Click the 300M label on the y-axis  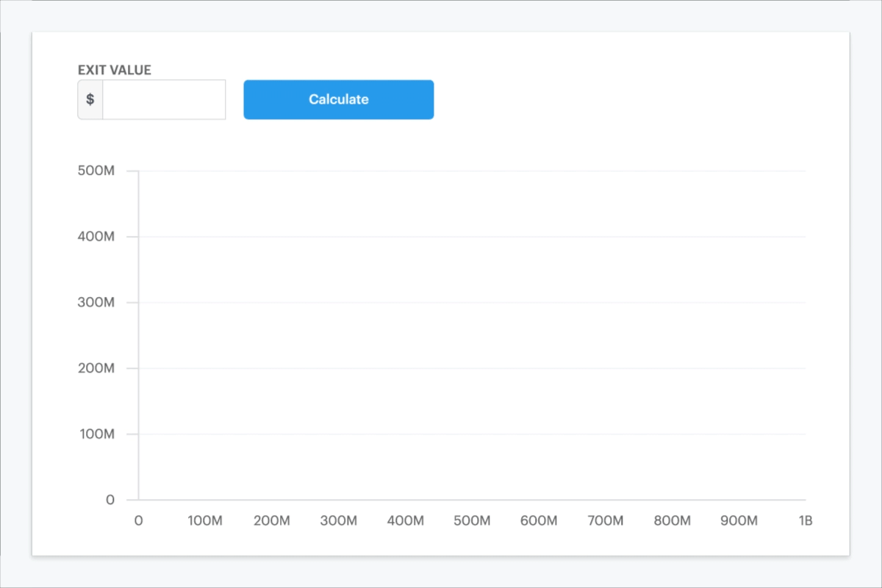pyautogui.click(x=96, y=302)
